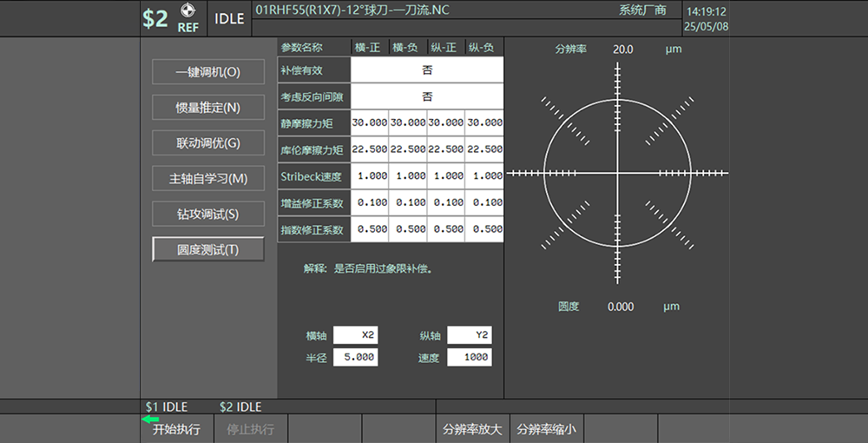The width and height of the screenshot is (868, 443).
Task: Edit the 速度 field showing 1000
Action: pyautogui.click(x=470, y=357)
